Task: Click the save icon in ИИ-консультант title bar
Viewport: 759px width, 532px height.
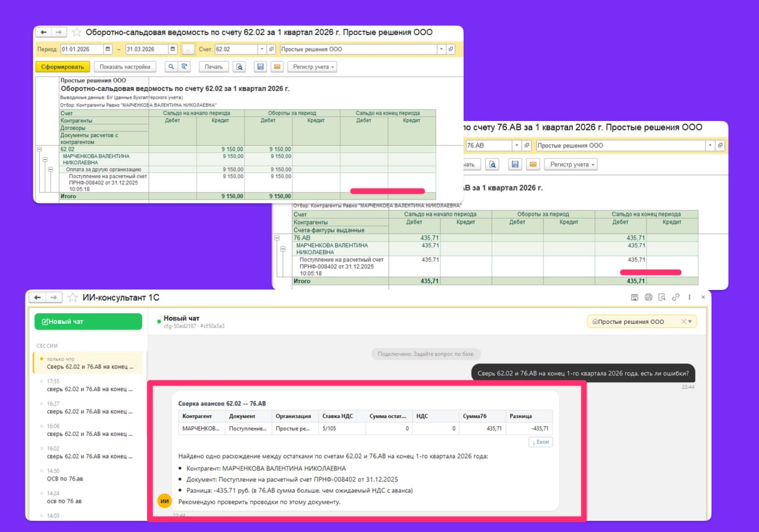Action: click(x=634, y=297)
